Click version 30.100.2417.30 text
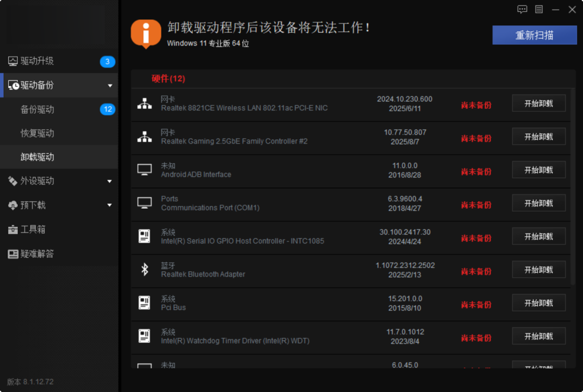583x392 pixels. coord(405,232)
